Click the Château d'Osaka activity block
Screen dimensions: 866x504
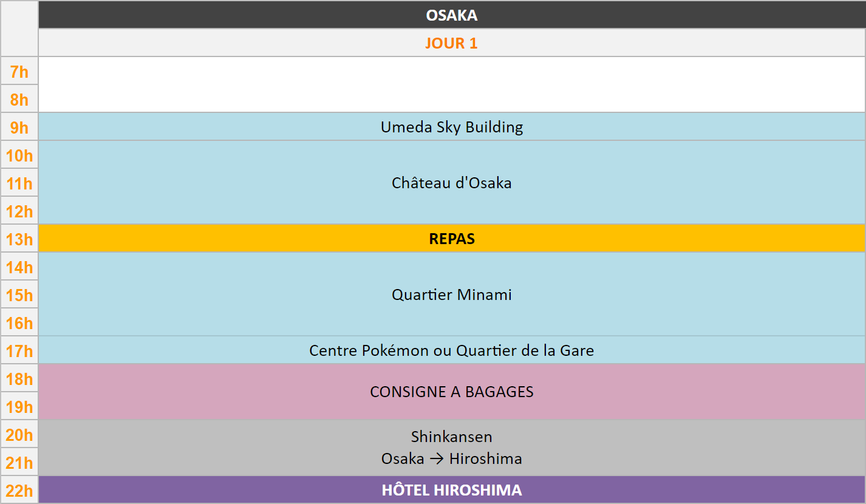[451, 183]
